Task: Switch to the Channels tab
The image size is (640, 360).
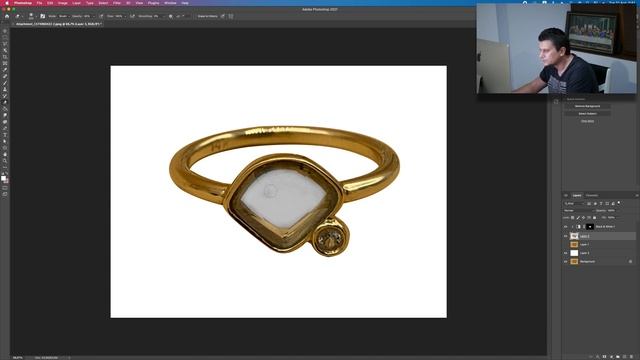Action: coord(592,196)
